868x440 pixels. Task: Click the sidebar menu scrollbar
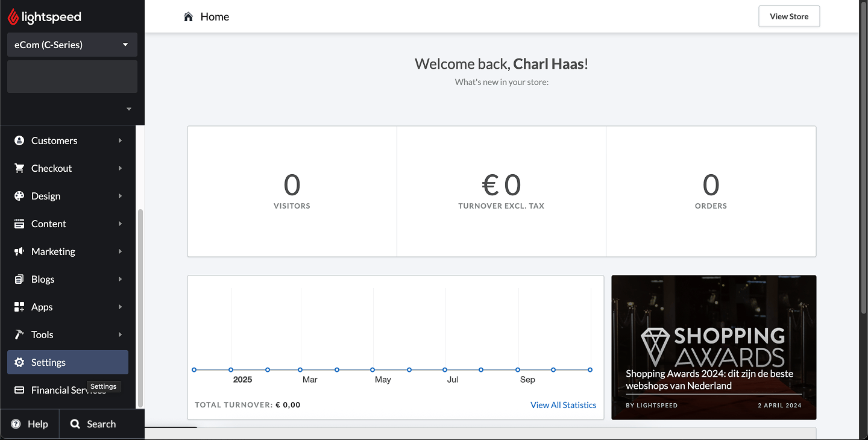[x=140, y=307]
